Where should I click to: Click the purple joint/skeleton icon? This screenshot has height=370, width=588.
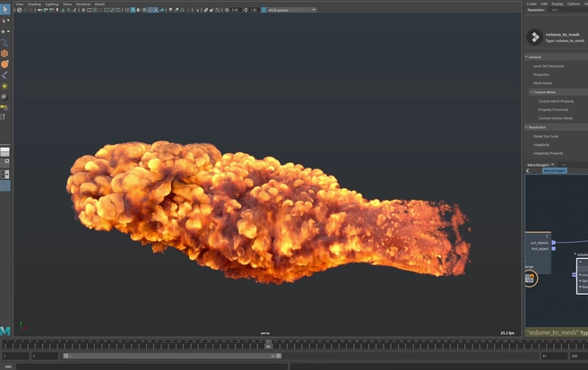tap(4, 75)
